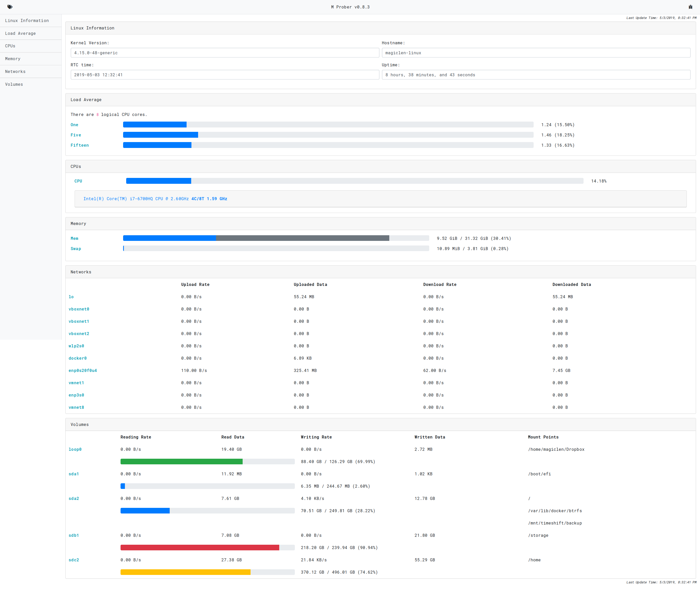Viewport: 700px width, 589px height.
Task: Click the Volumes panel header
Action: point(381,425)
